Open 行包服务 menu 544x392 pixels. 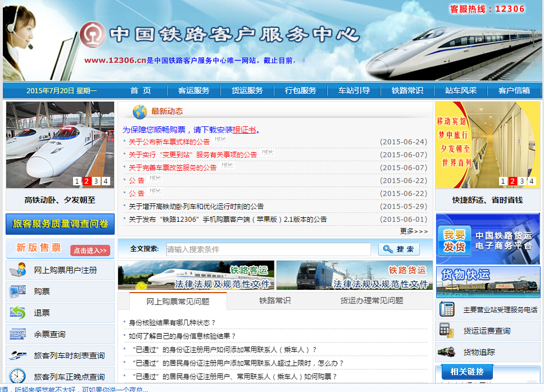301,90
